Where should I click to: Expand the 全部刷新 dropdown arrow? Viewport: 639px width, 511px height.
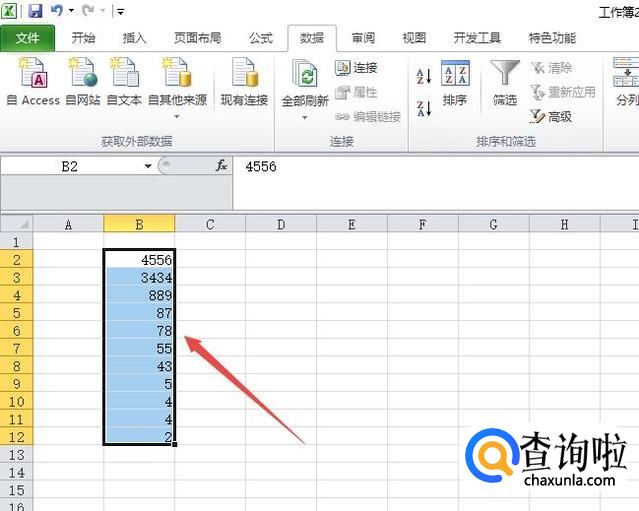coord(305,117)
